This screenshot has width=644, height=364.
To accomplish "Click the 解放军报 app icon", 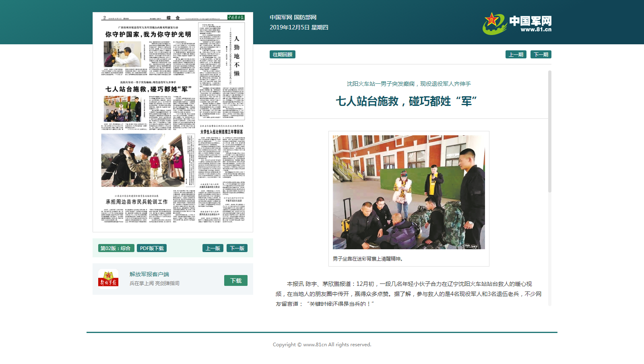I will (108, 279).
